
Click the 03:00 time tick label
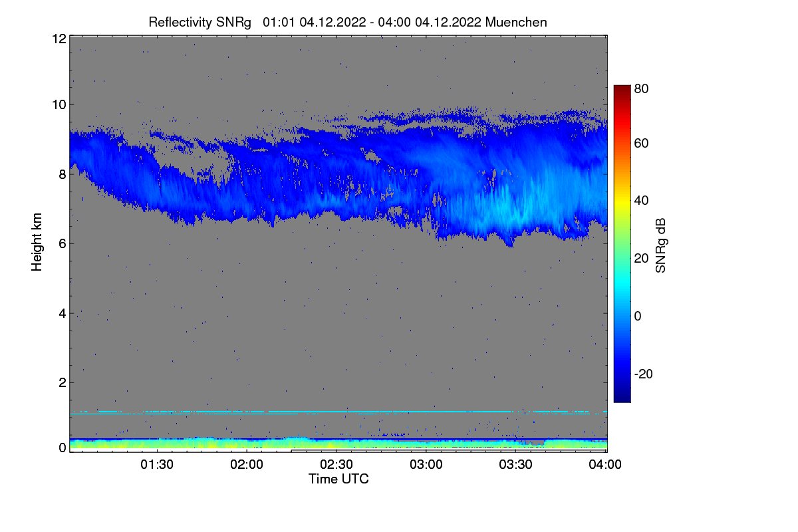(x=426, y=465)
